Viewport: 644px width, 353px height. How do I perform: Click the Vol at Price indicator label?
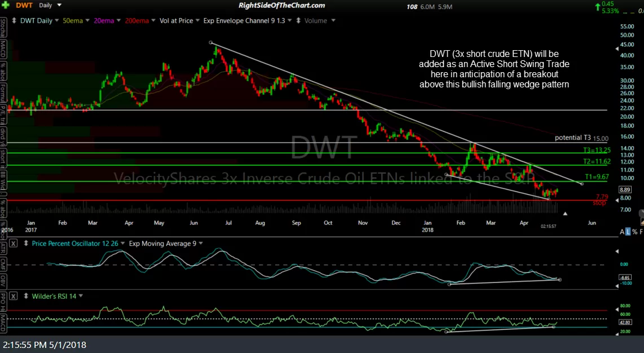pyautogui.click(x=176, y=20)
